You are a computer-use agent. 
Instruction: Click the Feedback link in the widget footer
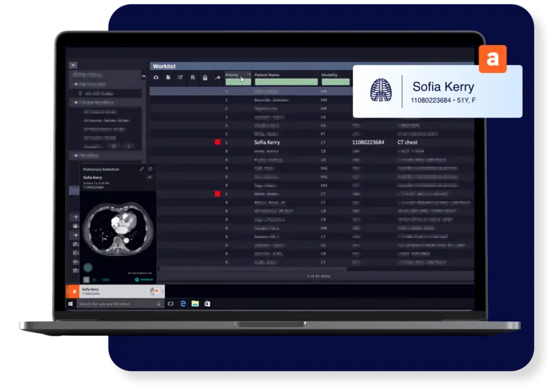coord(144,280)
